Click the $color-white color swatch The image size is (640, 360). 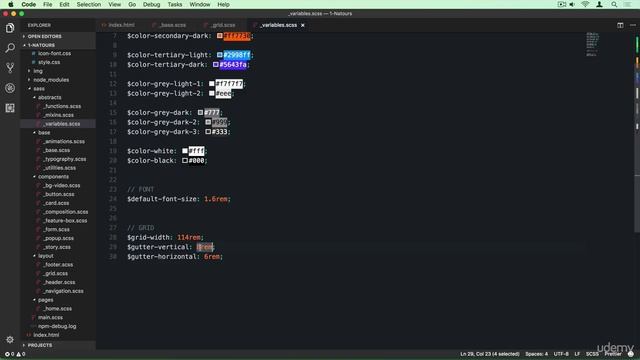click(185, 151)
